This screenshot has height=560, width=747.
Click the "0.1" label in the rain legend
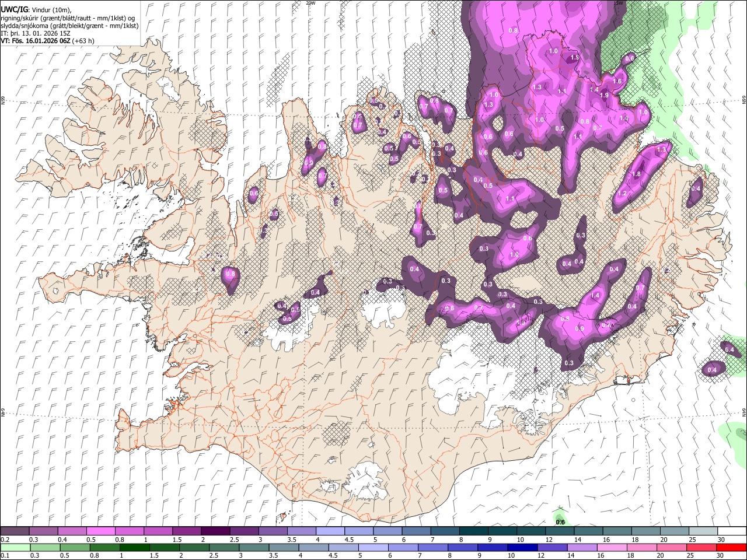tap(5, 555)
